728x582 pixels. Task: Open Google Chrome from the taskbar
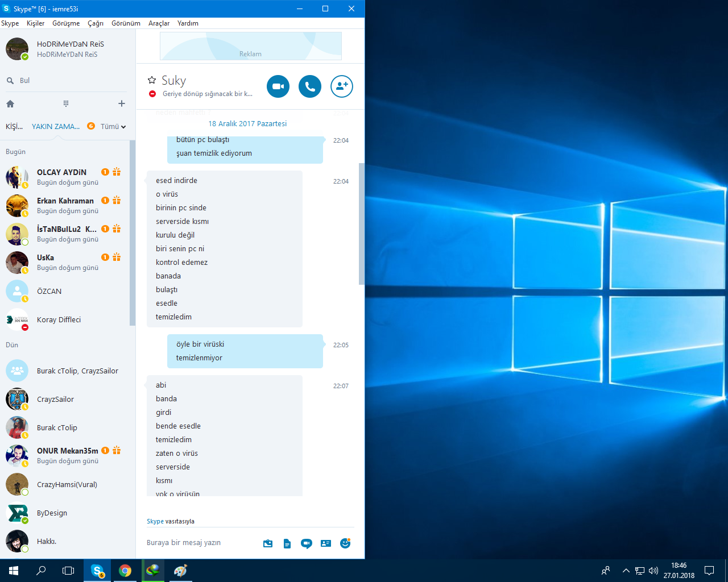(125, 571)
